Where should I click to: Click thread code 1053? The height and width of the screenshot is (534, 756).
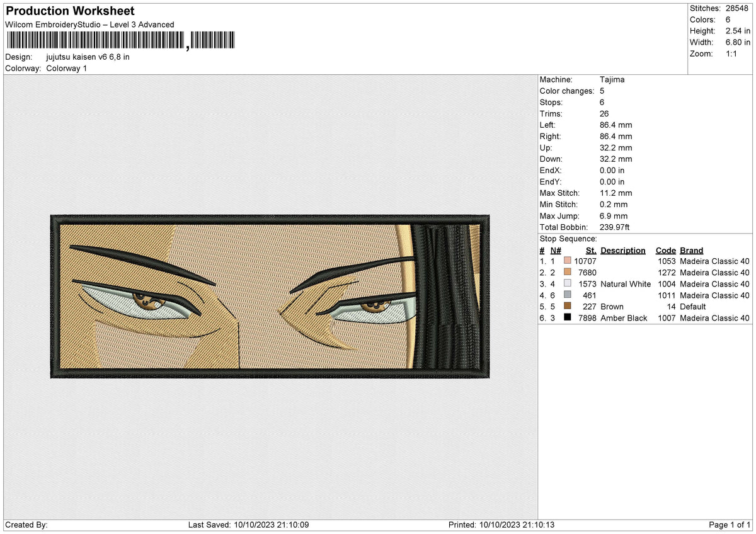(667, 261)
